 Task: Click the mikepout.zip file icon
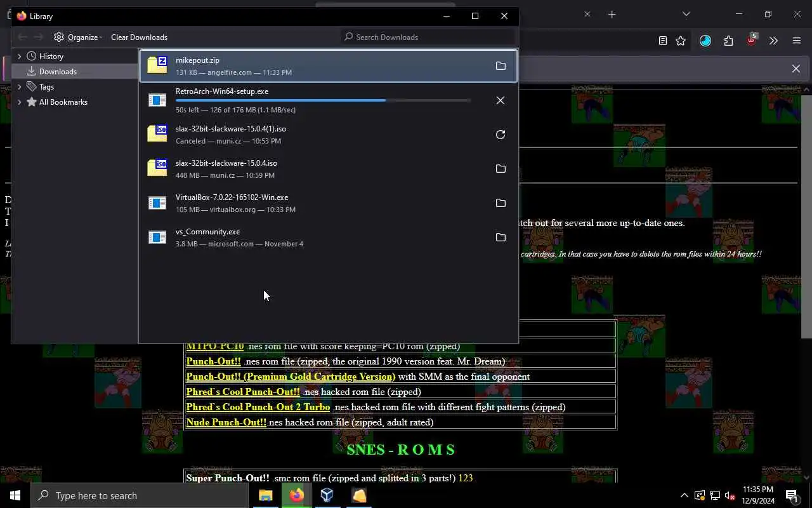[157, 65]
